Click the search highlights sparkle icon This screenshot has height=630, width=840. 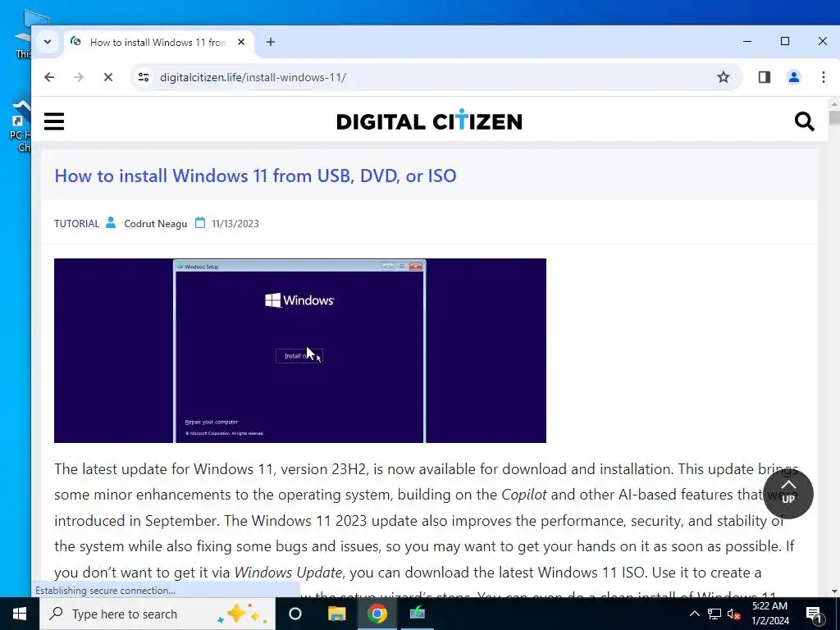240,614
